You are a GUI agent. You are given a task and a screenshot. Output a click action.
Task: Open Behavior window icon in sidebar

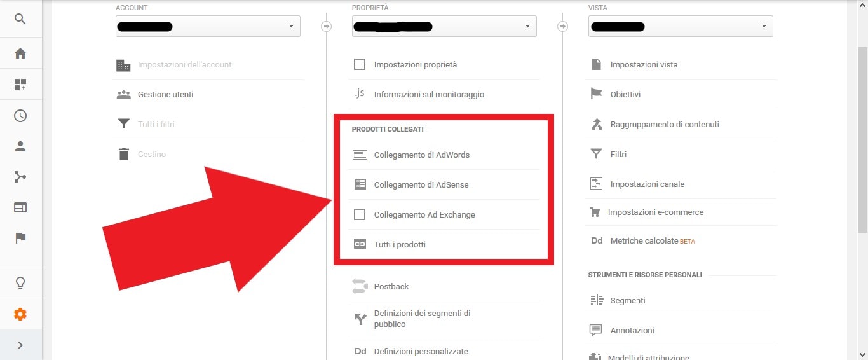pos(20,207)
